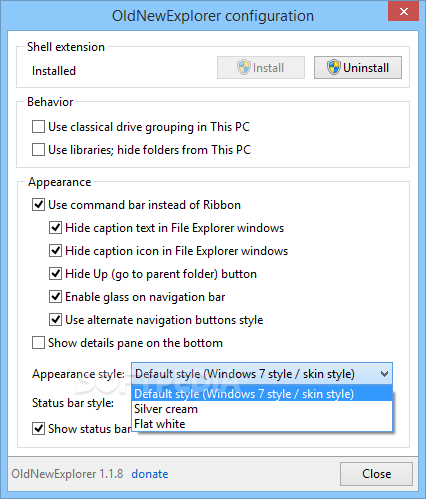
Task: Uncheck Use alternate navigation buttons style
Action: (55, 320)
